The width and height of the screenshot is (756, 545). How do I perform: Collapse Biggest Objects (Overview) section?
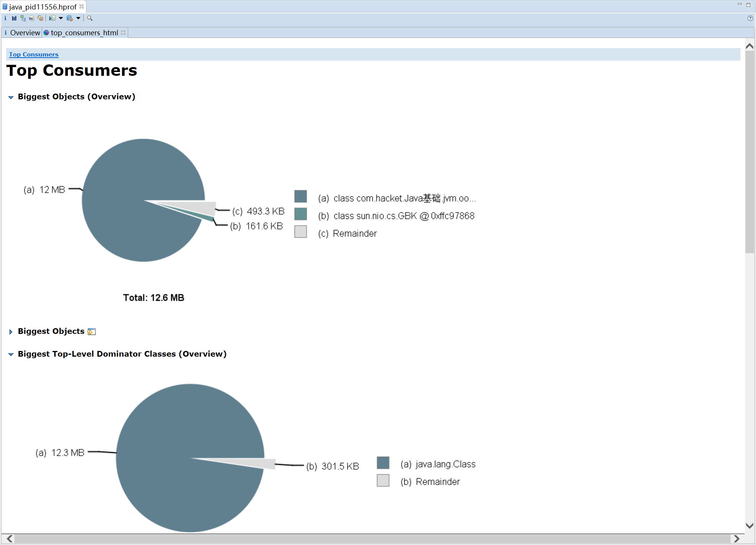pyautogui.click(x=11, y=97)
